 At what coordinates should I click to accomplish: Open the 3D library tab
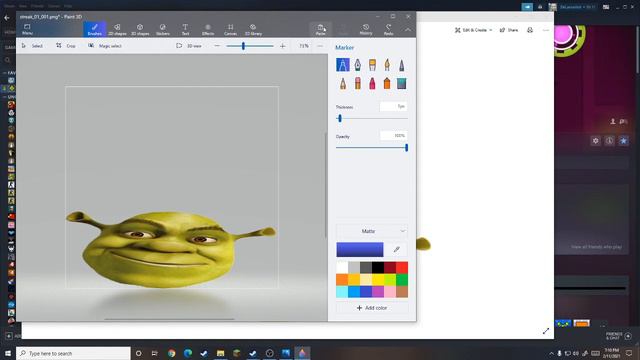tap(253, 29)
